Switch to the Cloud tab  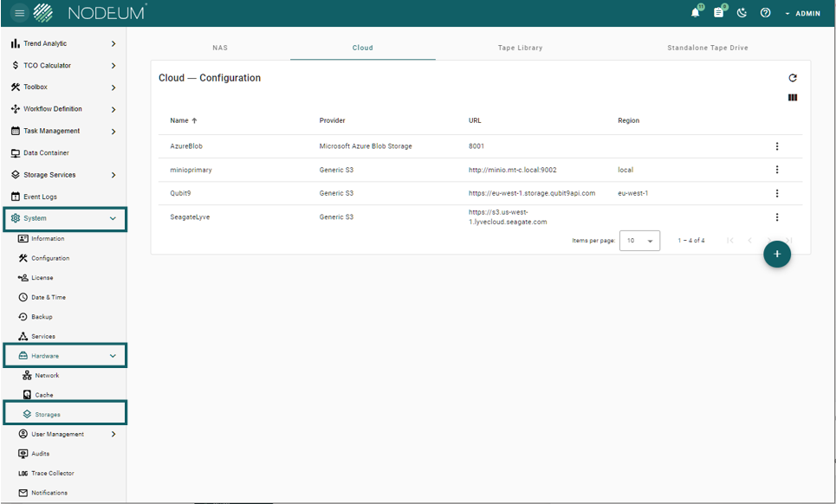tap(362, 48)
